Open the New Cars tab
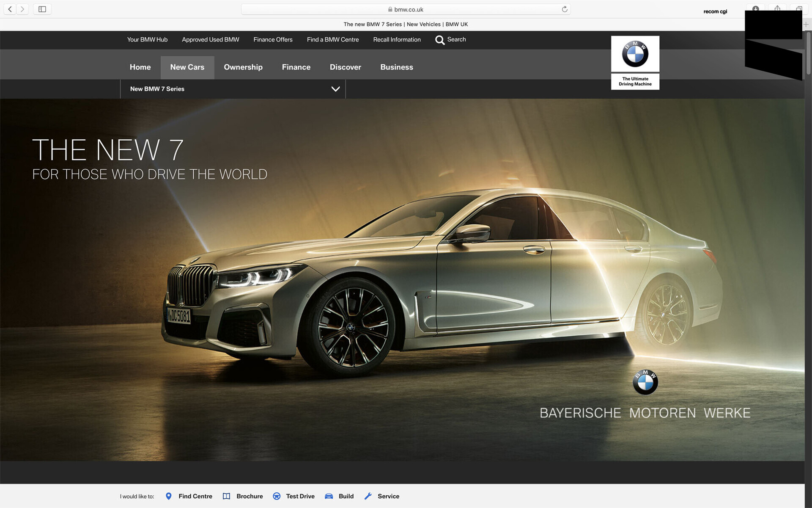Viewport: 812px width, 508px height. pyautogui.click(x=187, y=67)
